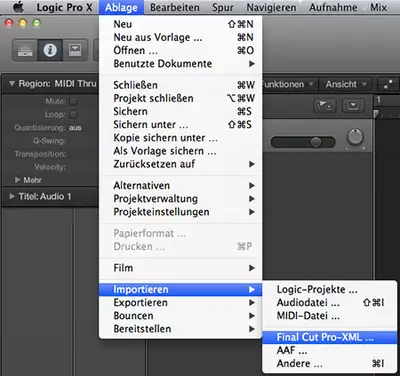The image size is (400, 376).
Task: Toggle the Library button in toolbar
Action: click(25, 50)
